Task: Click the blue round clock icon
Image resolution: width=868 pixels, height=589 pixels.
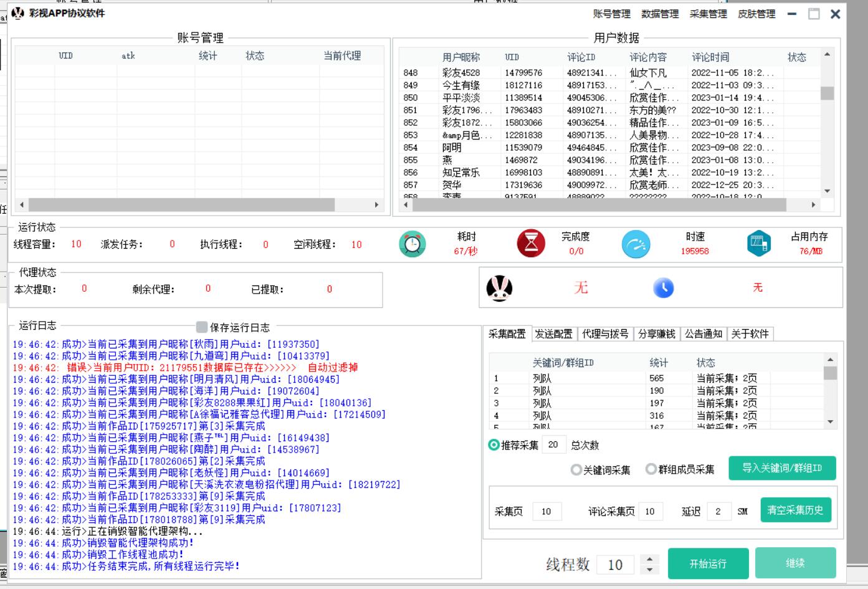Action: pyautogui.click(x=663, y=288)
